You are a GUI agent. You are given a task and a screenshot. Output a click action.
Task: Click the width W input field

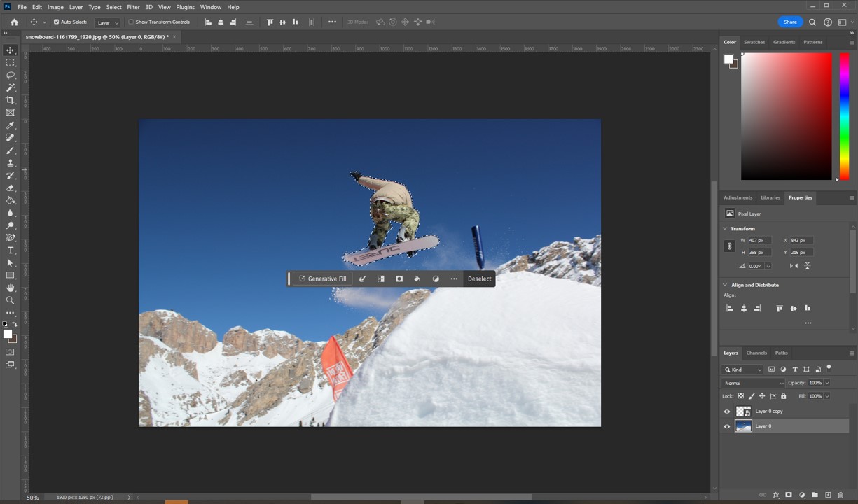[x=760, y=240]
